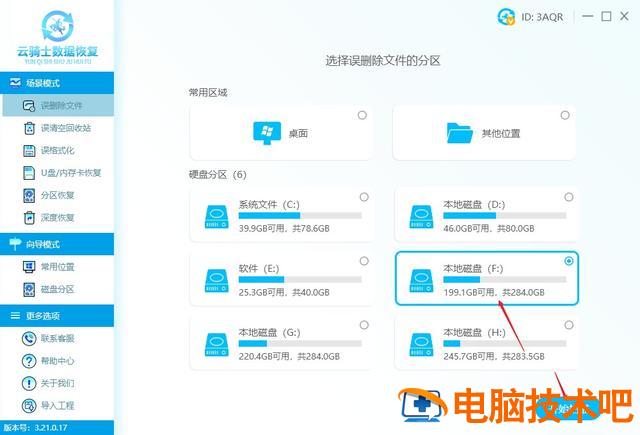The height and width of the screenshot is (435, 640).
Task: Select the 本地磁盘 (D:) radio button
Action: click(x=569, y=197)
